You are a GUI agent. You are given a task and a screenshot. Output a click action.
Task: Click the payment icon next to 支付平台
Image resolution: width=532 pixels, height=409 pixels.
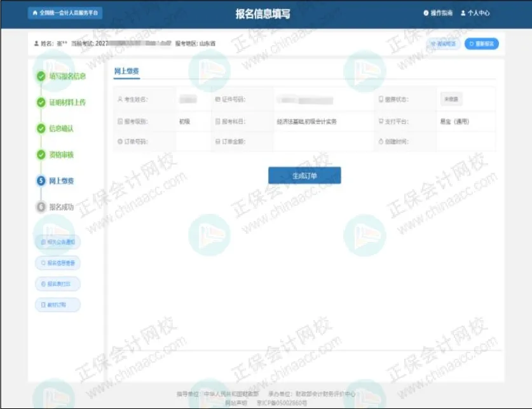[380, 119]
